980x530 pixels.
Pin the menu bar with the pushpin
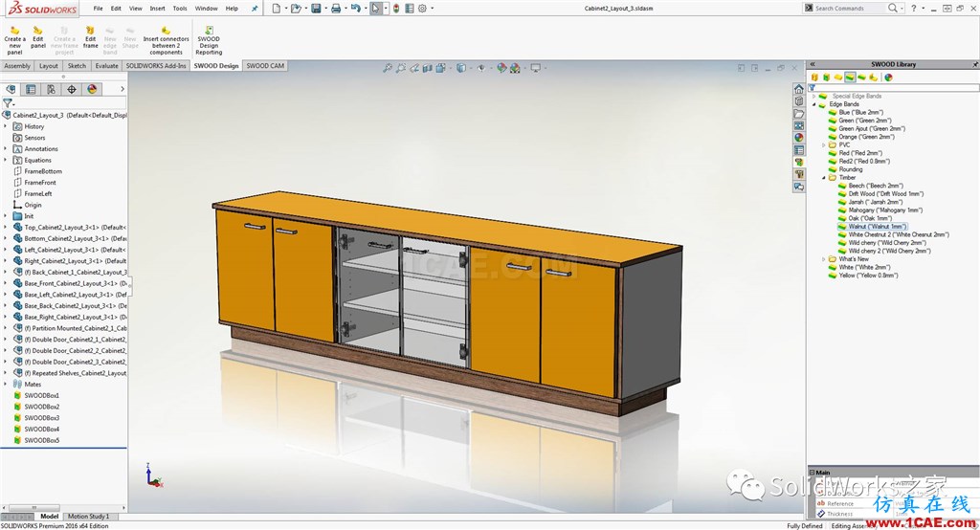click(x=255, y=9)
